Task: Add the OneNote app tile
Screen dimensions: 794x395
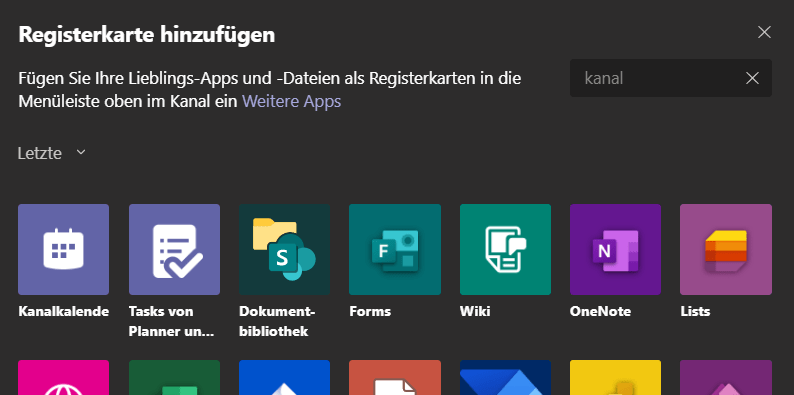Action: tap(615, 249)
